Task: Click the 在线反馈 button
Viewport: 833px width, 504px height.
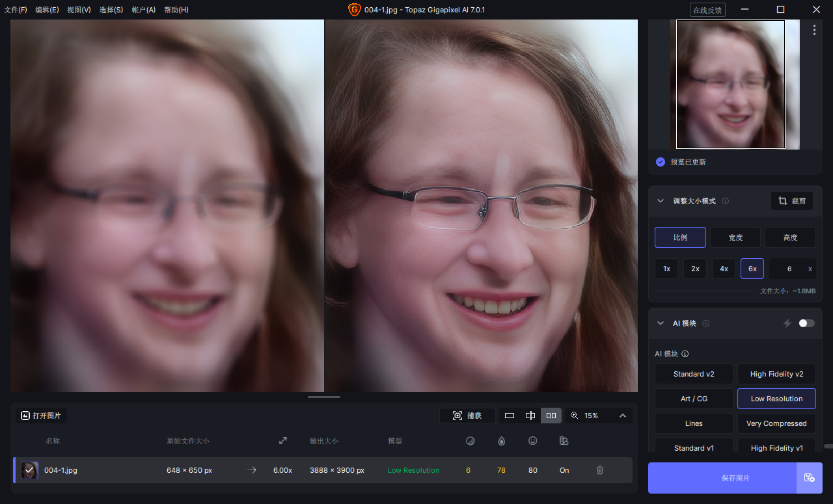Action: point(707,10)
